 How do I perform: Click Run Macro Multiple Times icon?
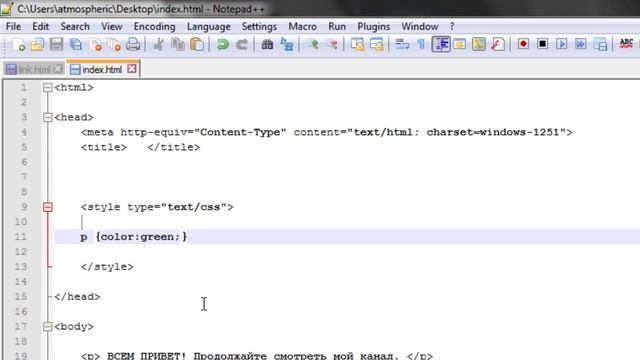coord(580,44)
